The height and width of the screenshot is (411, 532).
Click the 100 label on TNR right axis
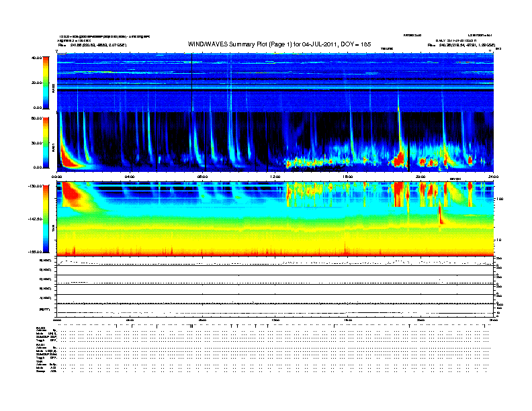pyautogui.click(x=499, y=199)
